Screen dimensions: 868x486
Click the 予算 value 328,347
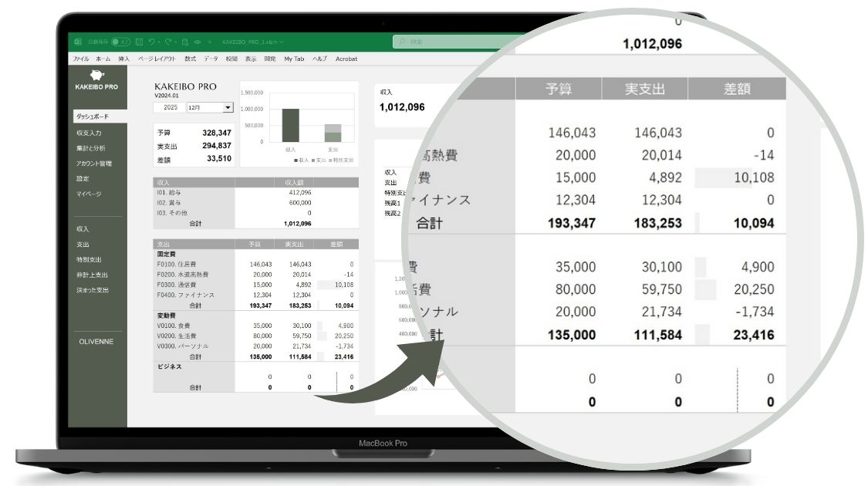tap(217, 133)
